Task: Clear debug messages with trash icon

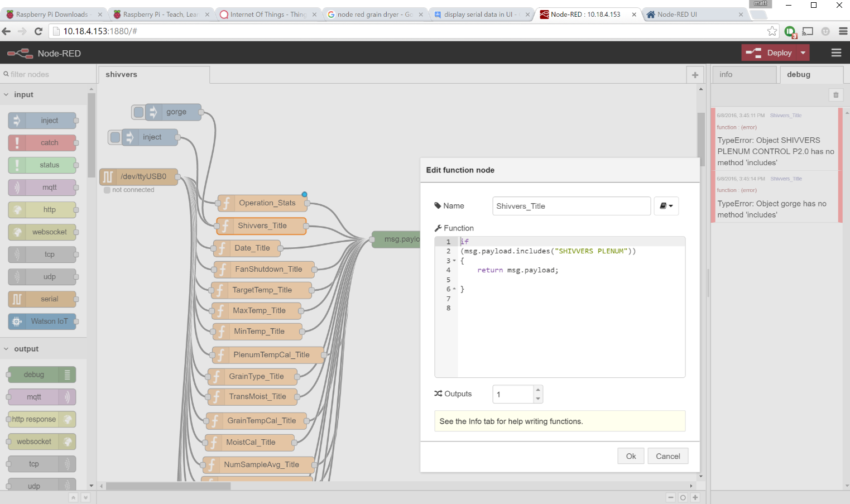Action: [835, 95]
